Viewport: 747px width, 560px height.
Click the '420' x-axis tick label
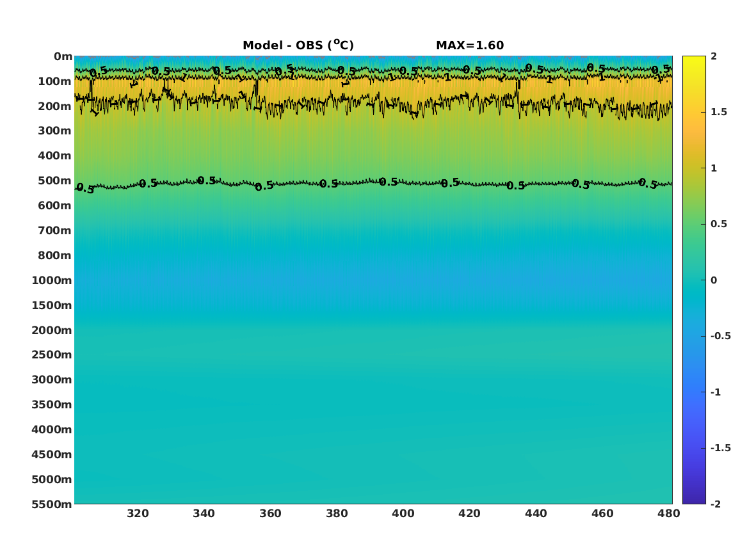point(469,513)
